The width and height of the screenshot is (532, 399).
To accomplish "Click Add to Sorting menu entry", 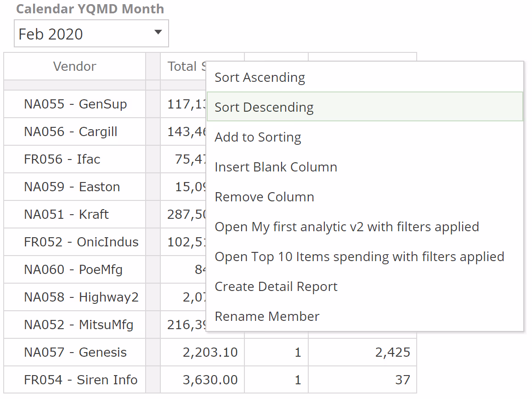I will click(x=258, y=137).
